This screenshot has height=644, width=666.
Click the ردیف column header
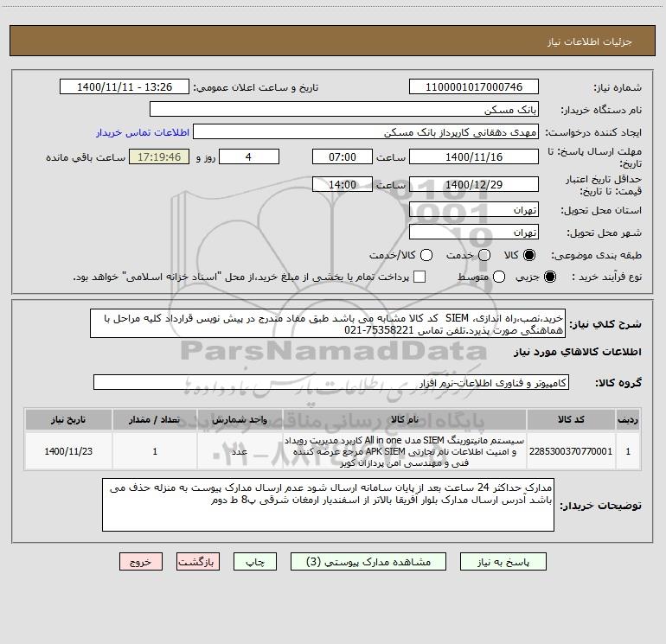coord(628,419)
